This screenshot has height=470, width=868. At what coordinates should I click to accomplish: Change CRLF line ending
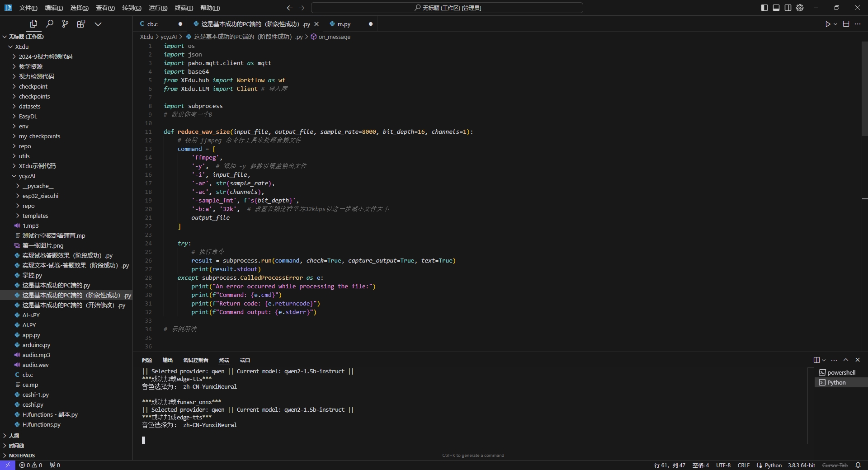pyautogui.click(x=744, y=465)
